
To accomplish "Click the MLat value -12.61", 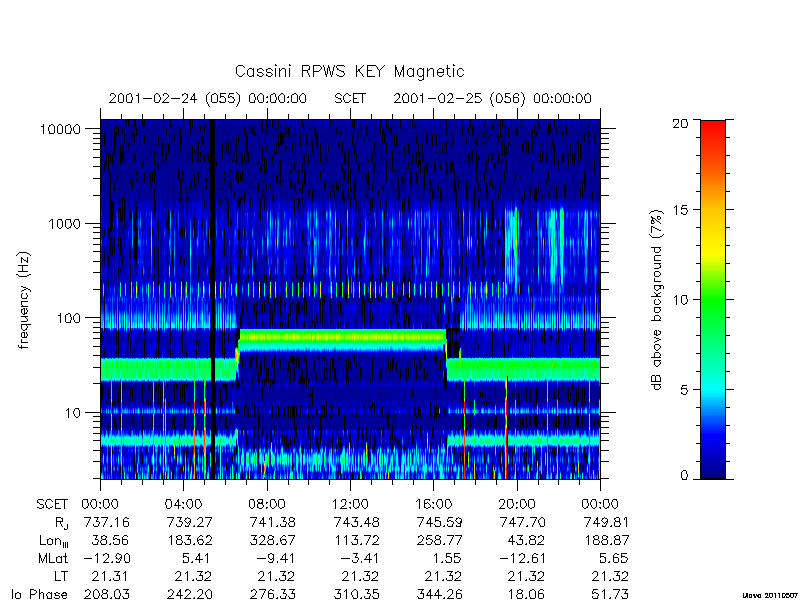I will pos(522,559).
